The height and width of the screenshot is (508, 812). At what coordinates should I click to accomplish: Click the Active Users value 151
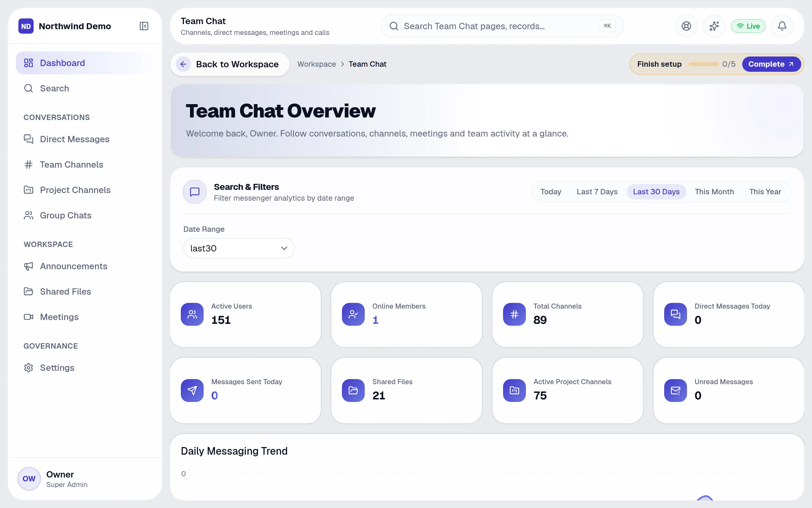[221, 320]
